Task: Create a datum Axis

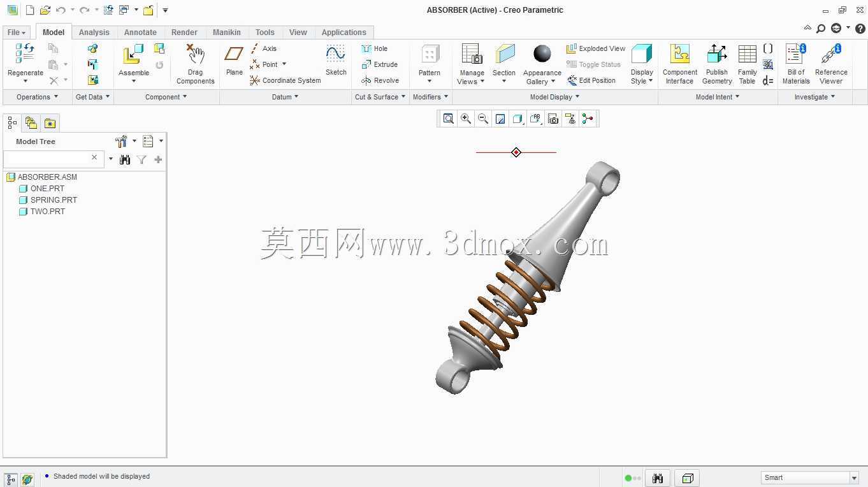Action: 263,48
